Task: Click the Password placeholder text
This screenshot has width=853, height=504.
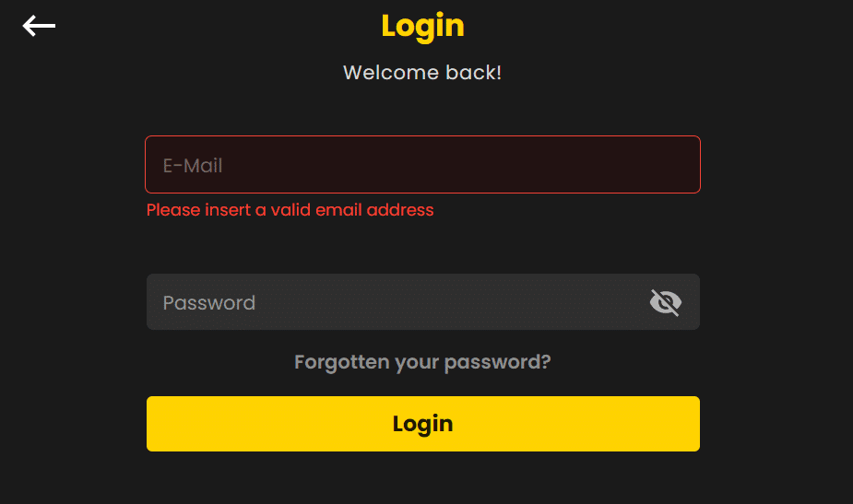Action: coord(209,303)
